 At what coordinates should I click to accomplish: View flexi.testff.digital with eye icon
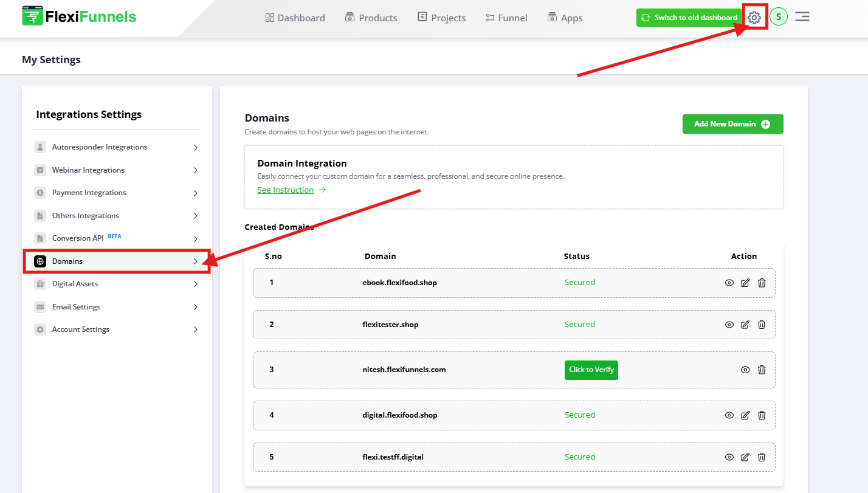[x=729, y=457]
